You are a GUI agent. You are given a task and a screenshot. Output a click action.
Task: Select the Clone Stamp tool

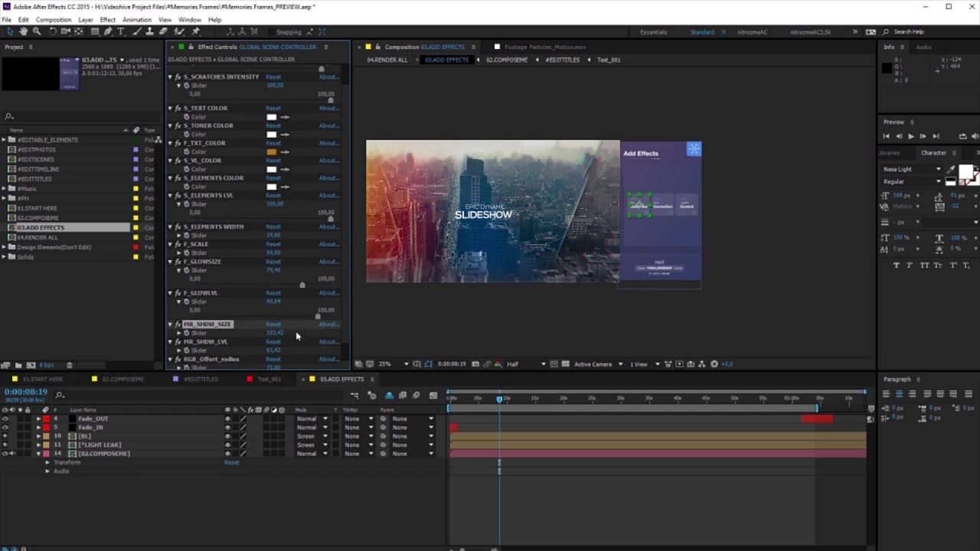(x=150, y=31)
